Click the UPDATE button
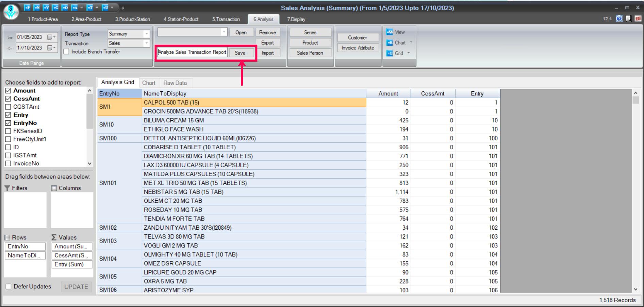 (76, 287)
